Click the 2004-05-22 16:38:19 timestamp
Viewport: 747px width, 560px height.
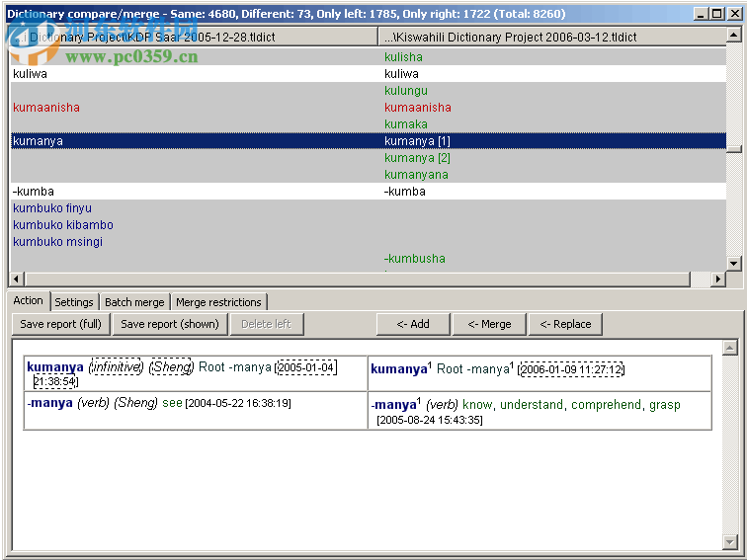[x=238, y=403]
